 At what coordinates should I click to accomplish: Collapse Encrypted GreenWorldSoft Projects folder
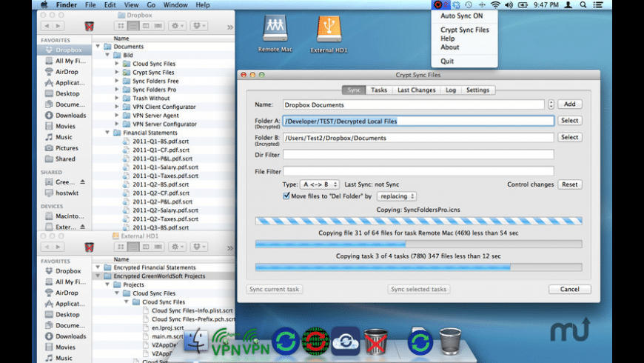coord(98,276)
